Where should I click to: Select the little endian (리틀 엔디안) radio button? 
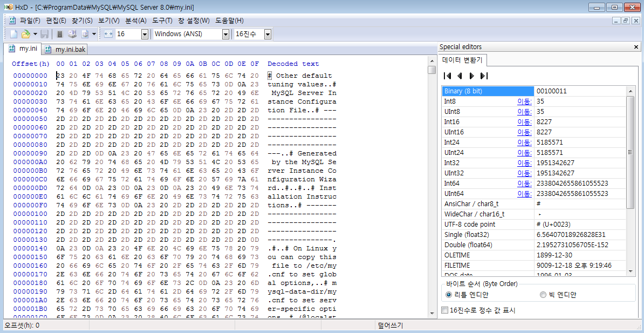pos(449,295)
